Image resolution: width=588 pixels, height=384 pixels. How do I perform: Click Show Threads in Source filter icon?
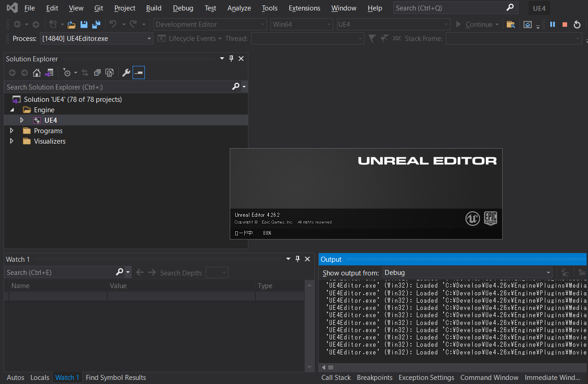coord(397,39)
